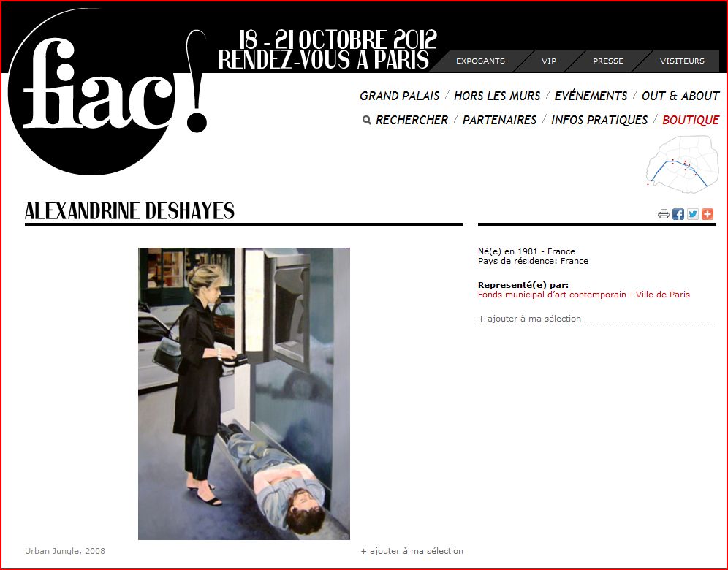The image size is (728, 570).
Task: Share the page on Twitter
Action: (x=693, y=214)
